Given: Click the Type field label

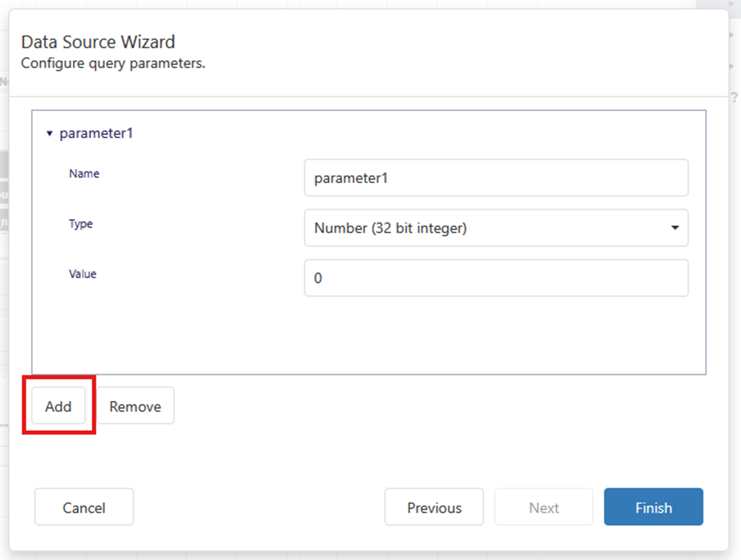Looking at the screenshot, I should [81, 224].
